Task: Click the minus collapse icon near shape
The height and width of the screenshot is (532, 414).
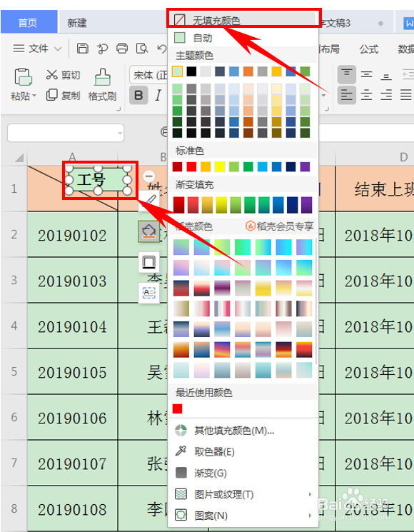Action: click(x=149, y=177)
